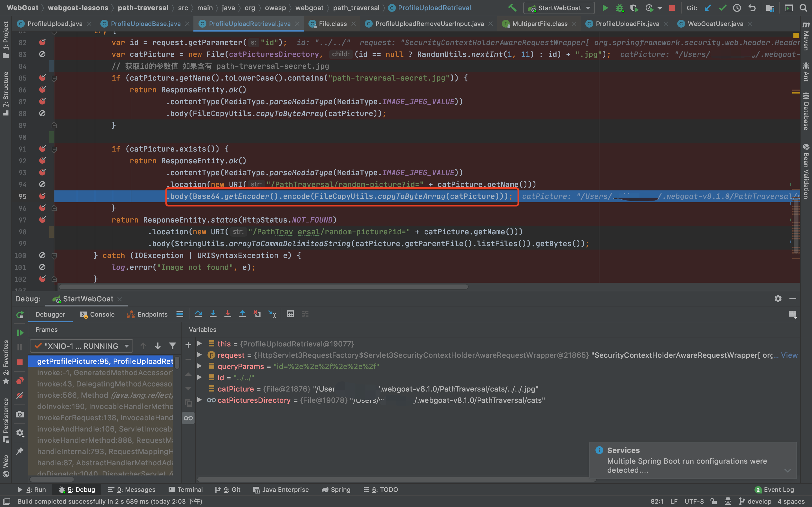
Task: Click the Step Into debugger icon
Action: [x=213, y=314]
